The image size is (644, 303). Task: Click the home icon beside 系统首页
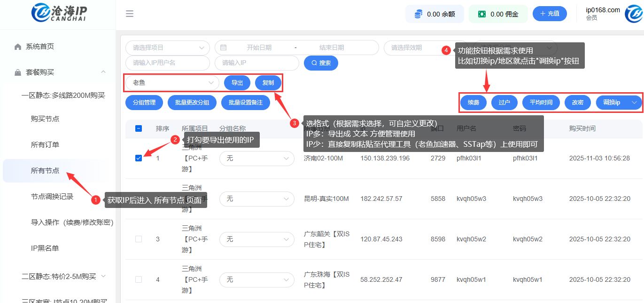(18, 47)
